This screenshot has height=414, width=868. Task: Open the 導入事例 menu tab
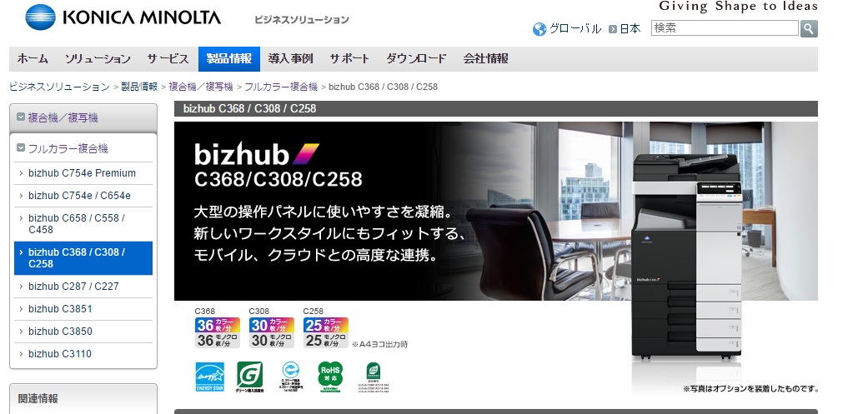coord(291,58)
